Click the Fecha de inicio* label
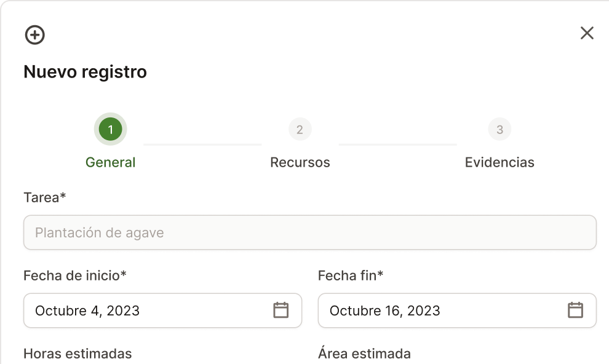This screenshot has width=609, height=364. (75, 275)
